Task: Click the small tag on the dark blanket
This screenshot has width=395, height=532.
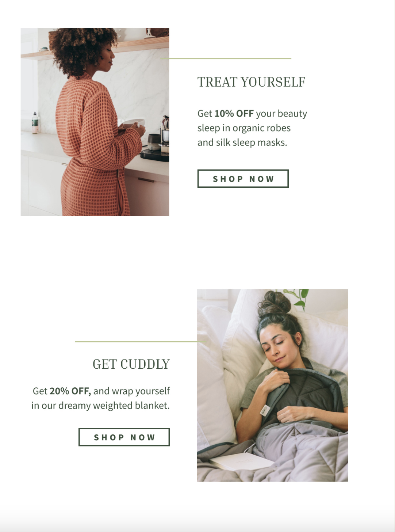Action: tap(264, 411)
